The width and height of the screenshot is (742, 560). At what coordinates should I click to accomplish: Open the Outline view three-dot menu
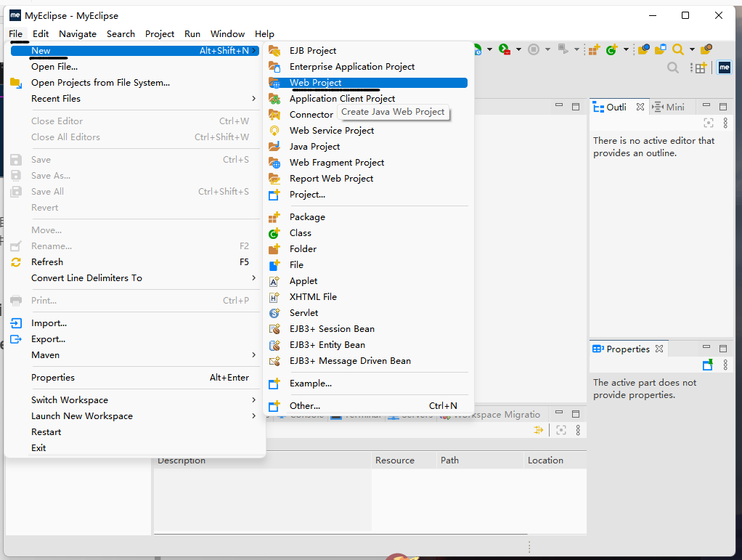[x=725, y=123]
